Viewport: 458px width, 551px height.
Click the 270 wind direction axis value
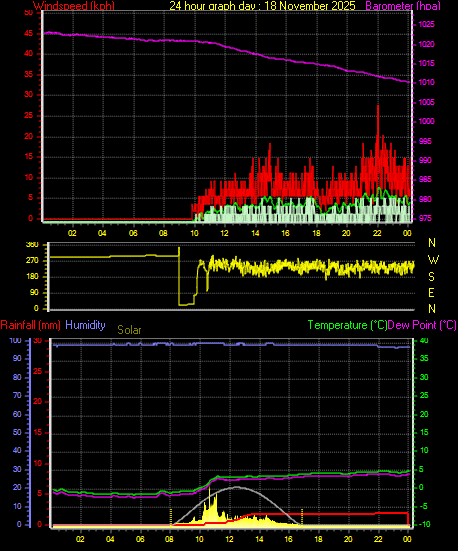click(x=33, y=261)
